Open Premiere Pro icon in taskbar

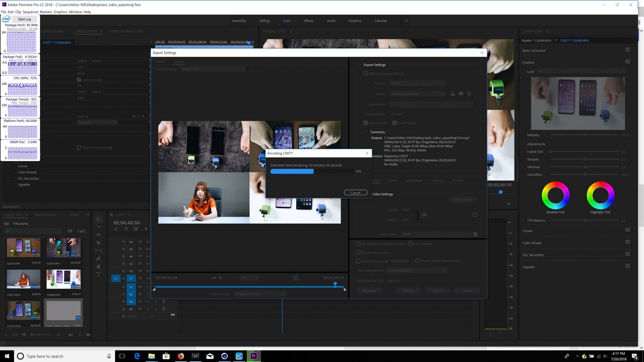pyautogui.click(x=254, y=356)
